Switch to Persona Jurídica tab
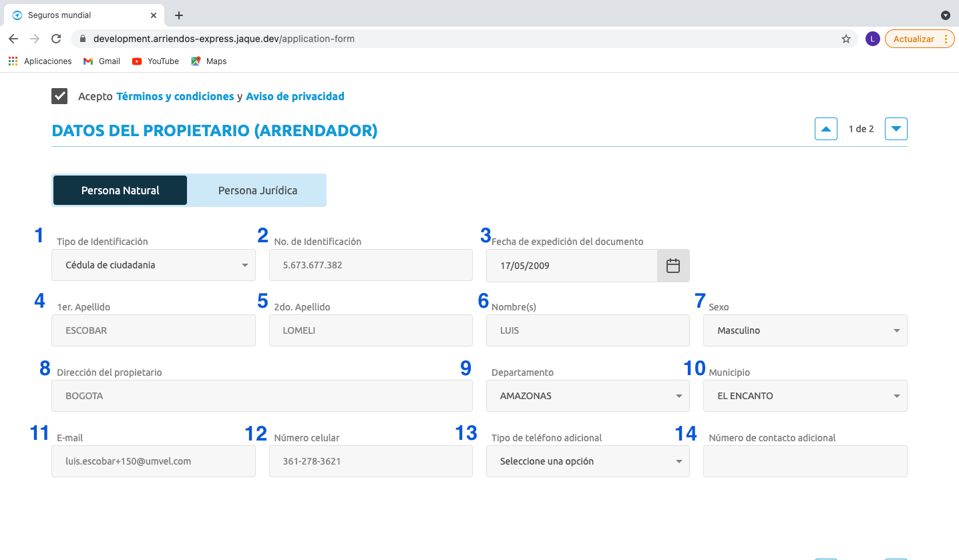 (x=258, y=190)
